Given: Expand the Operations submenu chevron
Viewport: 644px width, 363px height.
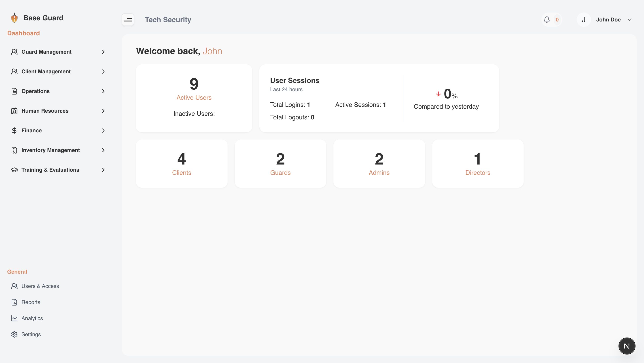Looking at the screenshot, I should tap(103, 91).
